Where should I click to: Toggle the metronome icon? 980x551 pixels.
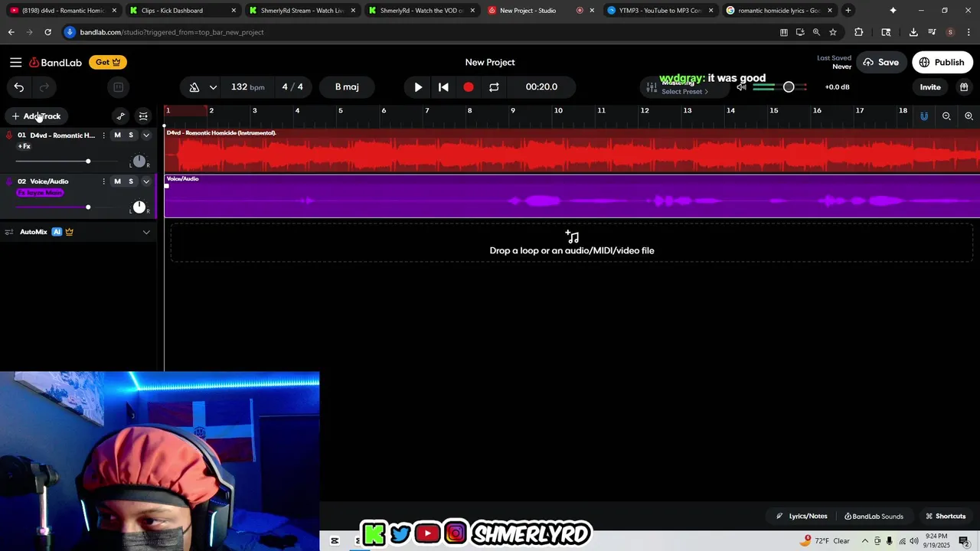point(194,87)
